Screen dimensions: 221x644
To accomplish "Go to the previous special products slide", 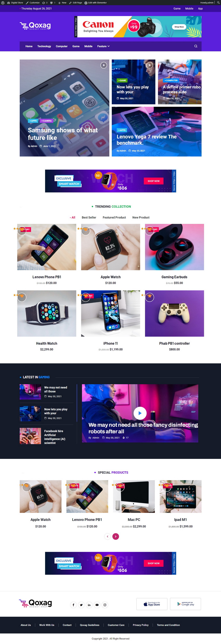I will (107, 536).
